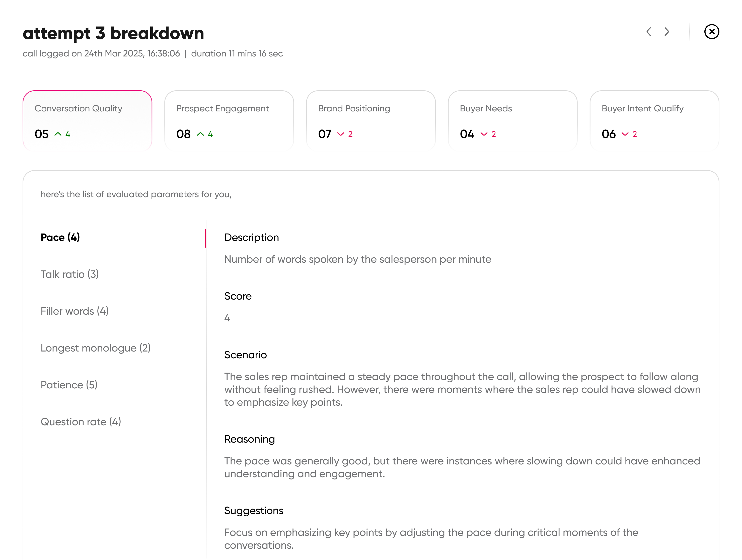
Task: Switch to the Brand Positioning card
Action: tap(371, 120)
